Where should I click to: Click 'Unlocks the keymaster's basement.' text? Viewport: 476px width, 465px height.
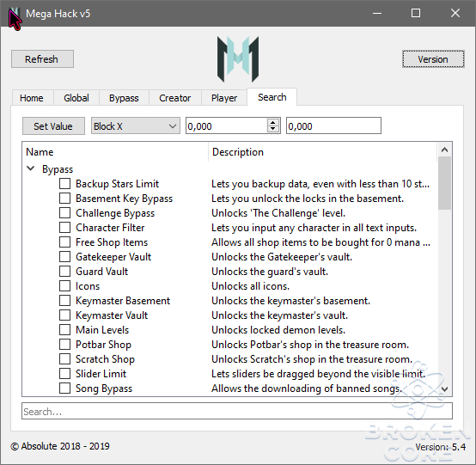tap(290, 301)
